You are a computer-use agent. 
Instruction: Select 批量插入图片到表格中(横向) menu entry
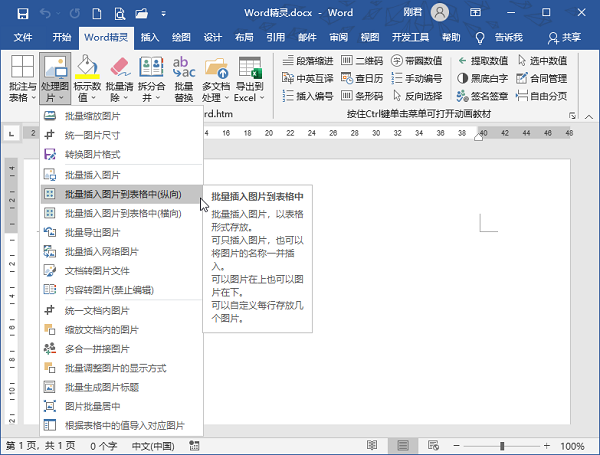click(122, 212)
